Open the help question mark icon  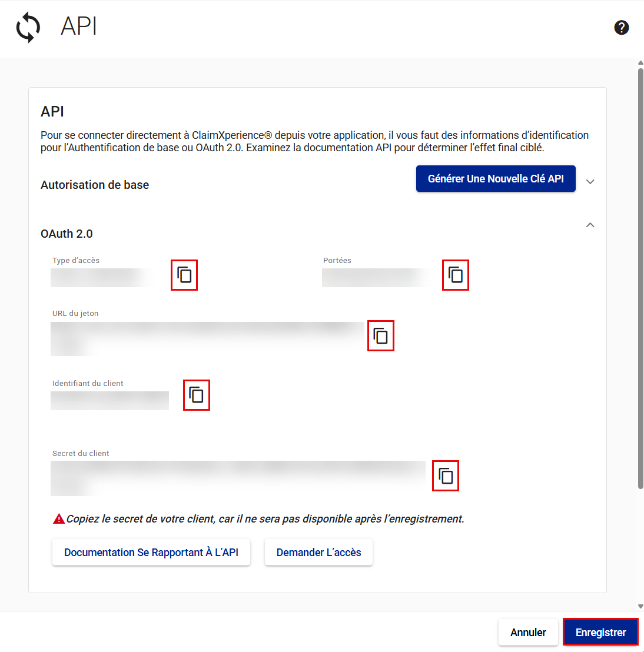click(622, 28)
